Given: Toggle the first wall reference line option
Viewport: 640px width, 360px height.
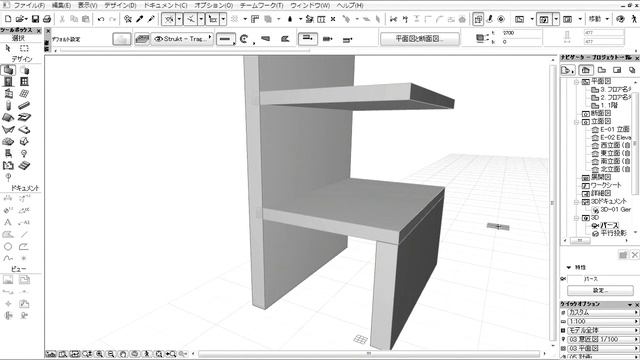Looking at the screenshot, I should click(308, 39).
